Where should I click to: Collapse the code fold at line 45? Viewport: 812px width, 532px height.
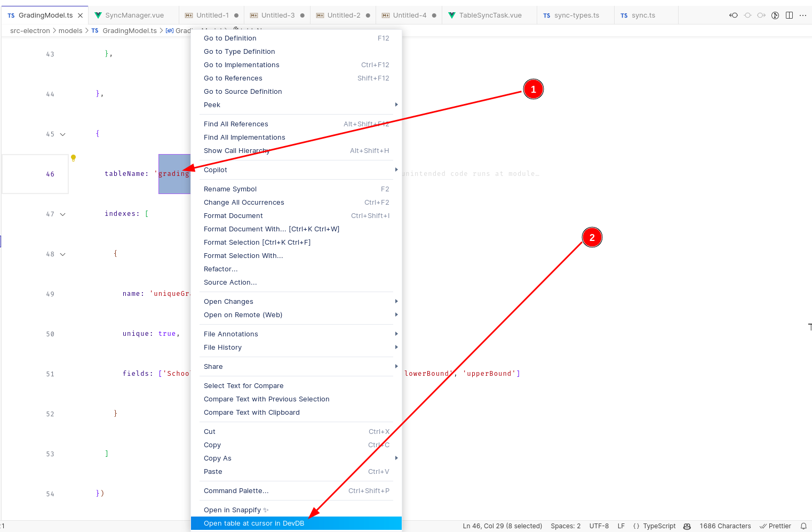pos(62,134)
